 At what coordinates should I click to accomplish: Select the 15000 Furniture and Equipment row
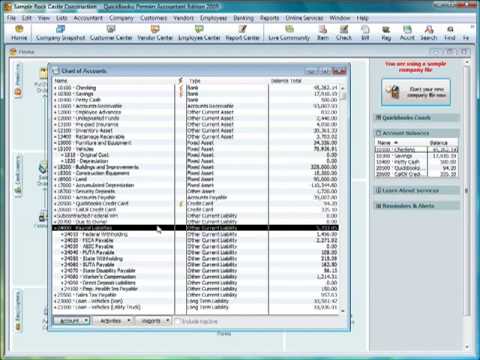coord(196,143)
